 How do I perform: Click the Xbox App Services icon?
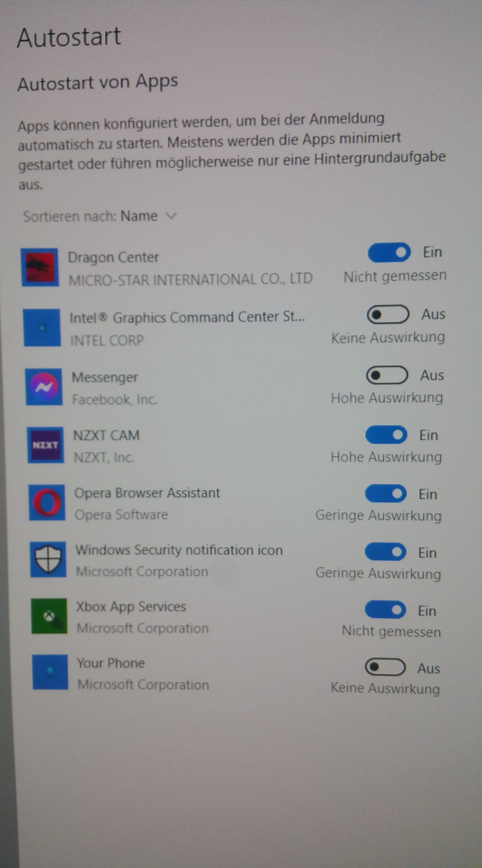(49, 616)
